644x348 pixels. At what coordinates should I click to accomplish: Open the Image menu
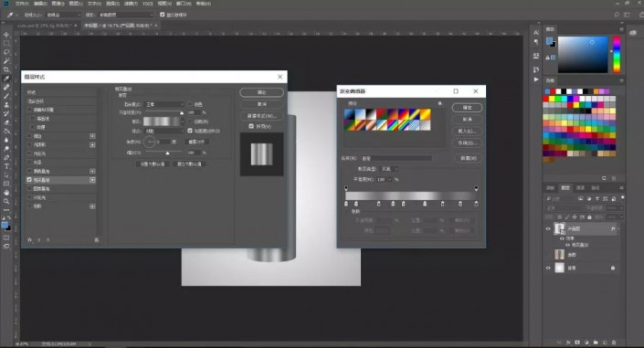coord(58,4)
